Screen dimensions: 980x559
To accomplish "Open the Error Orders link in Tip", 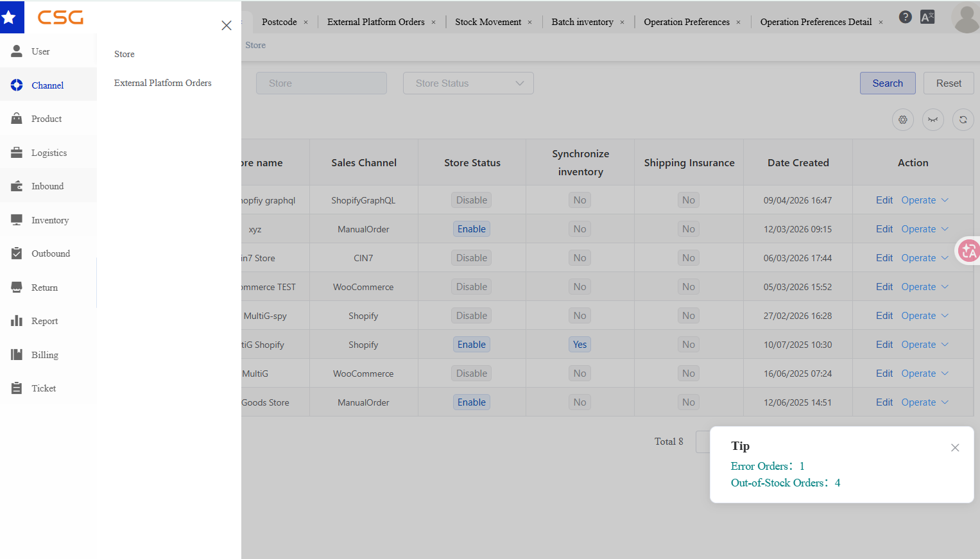I will 768,466.
